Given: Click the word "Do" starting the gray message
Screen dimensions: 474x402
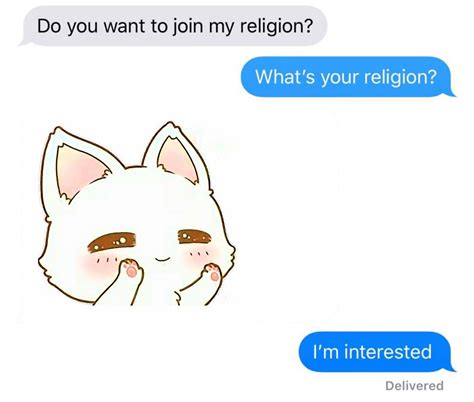Looking at the screenshot, I should tap(49, 26).
